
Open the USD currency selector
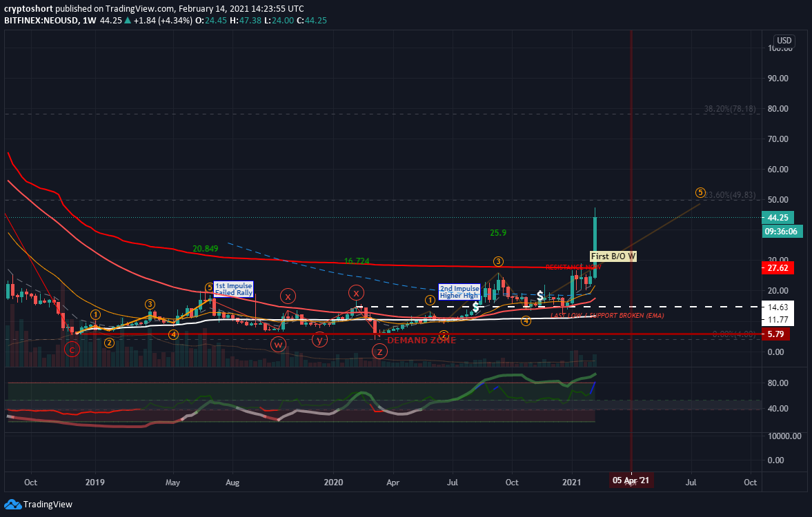click(784, 41)
